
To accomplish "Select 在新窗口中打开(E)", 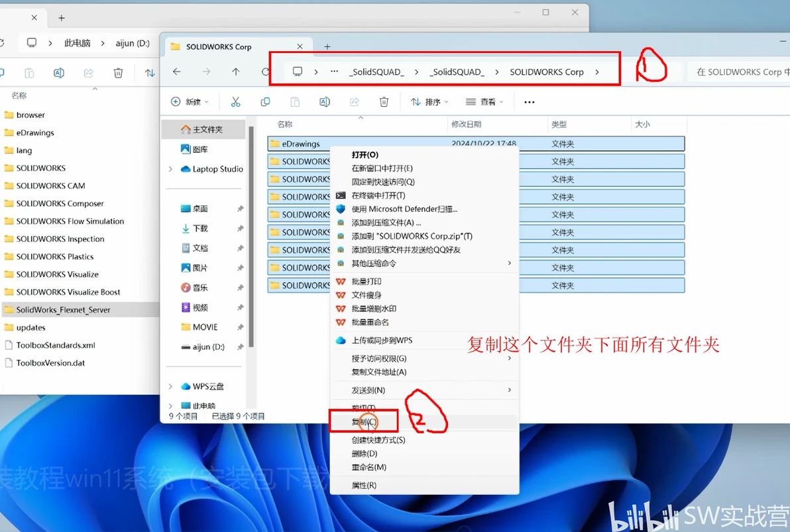I will [x=424, y=168].
